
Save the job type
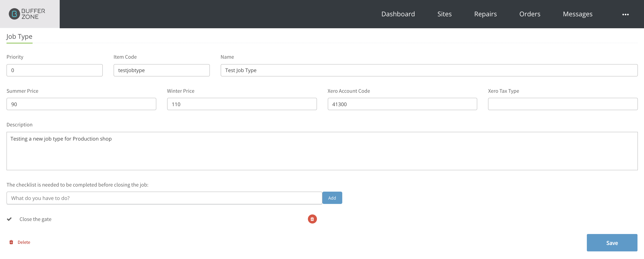[612, 243]
